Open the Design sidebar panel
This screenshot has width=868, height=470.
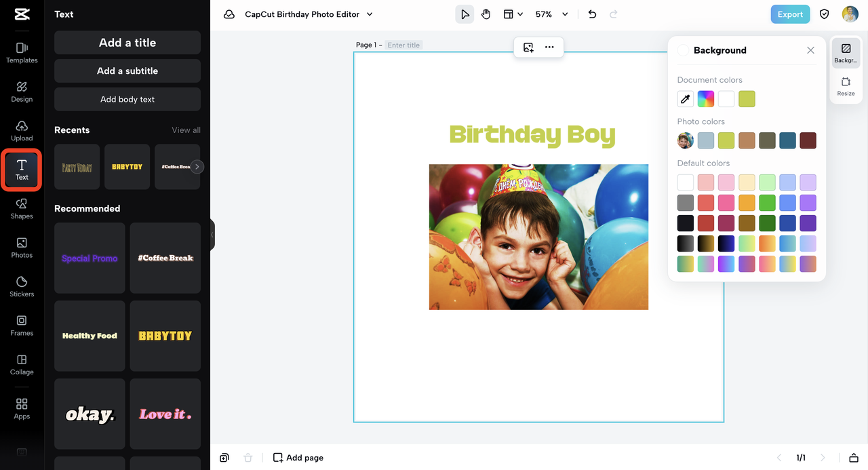pyautogui.click(x=22, y=92)
